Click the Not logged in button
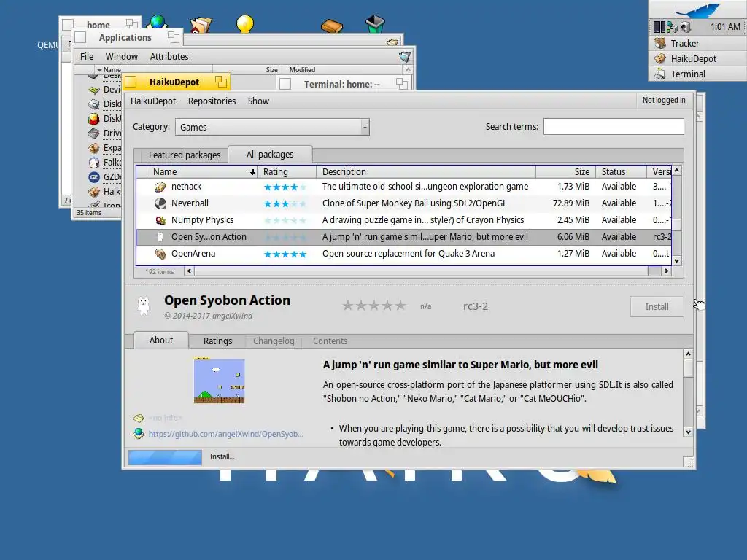The height and width of the screenshot is (560, 747). (664, 100)
